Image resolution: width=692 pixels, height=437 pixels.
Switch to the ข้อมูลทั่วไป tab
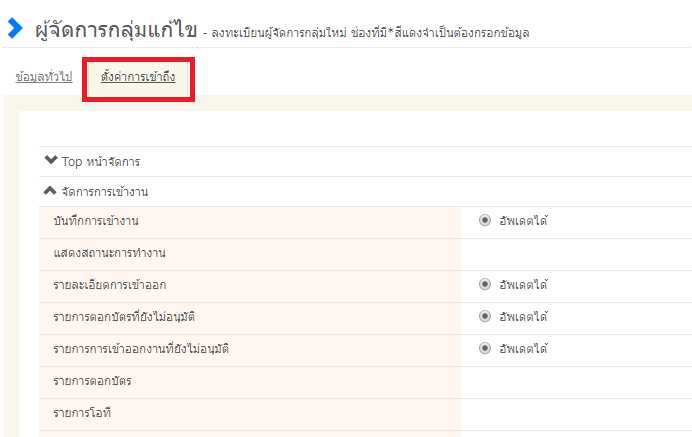point(44,78)
